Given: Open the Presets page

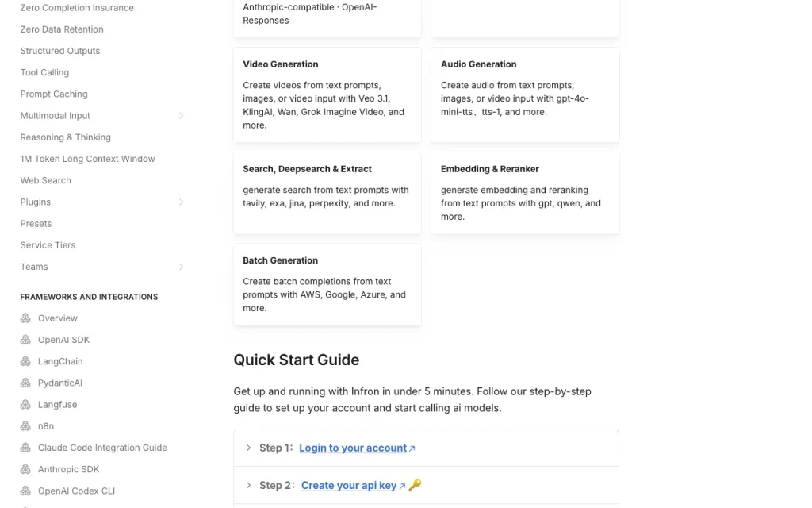Looking at the screenshot, I should click(36, 224).
